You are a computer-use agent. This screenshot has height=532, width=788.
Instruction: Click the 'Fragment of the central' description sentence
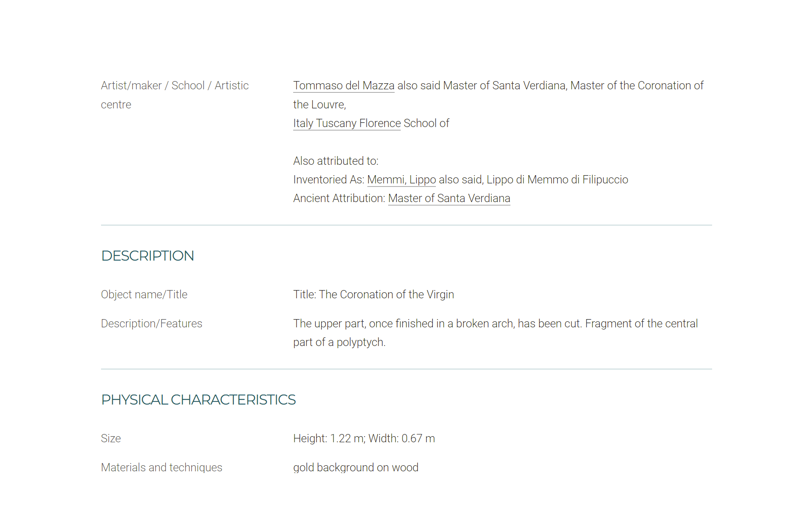(641, 324)
